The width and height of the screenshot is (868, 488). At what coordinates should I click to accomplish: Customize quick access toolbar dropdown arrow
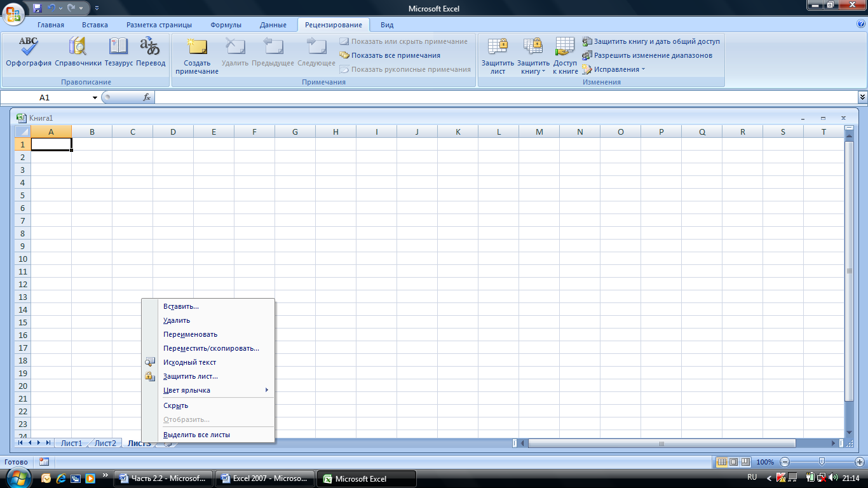(x=97, y=8)
